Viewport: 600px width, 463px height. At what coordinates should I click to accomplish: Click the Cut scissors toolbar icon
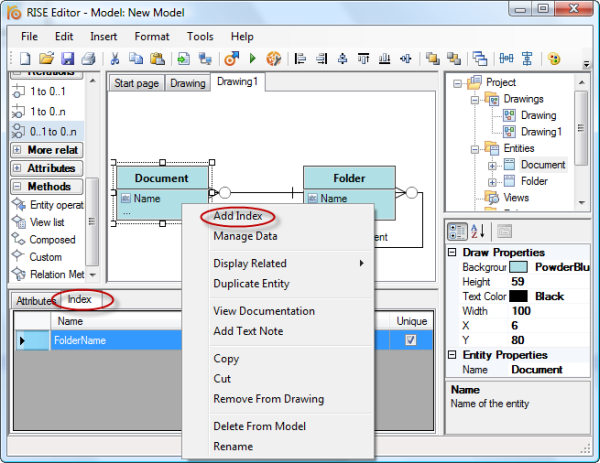coord(115,59)
